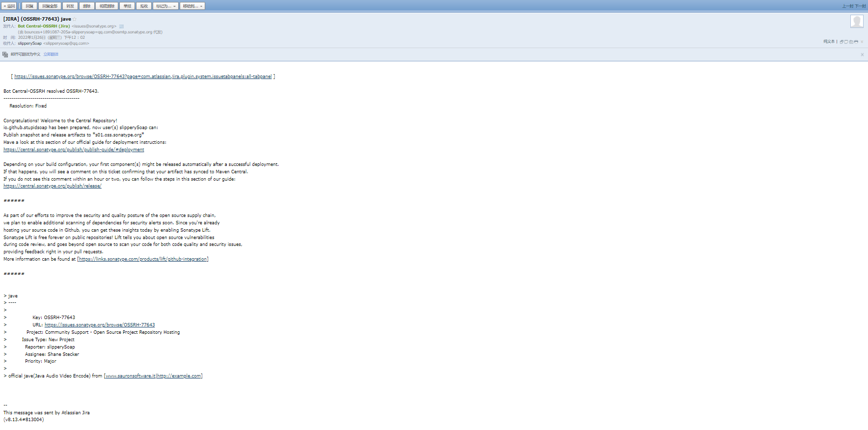This screenshot has width=868, height=430.
Task: Click 'Reporter: slipperySoap' line
Action: pos(50,347)
